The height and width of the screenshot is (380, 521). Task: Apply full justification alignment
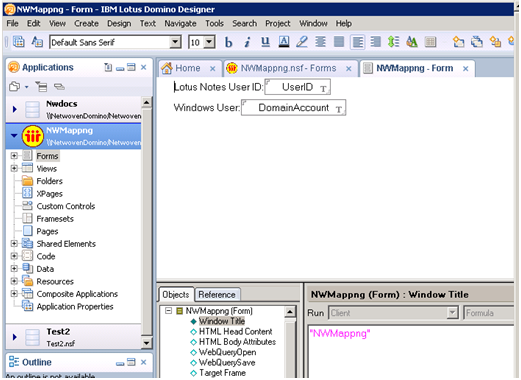coord(339,42)
